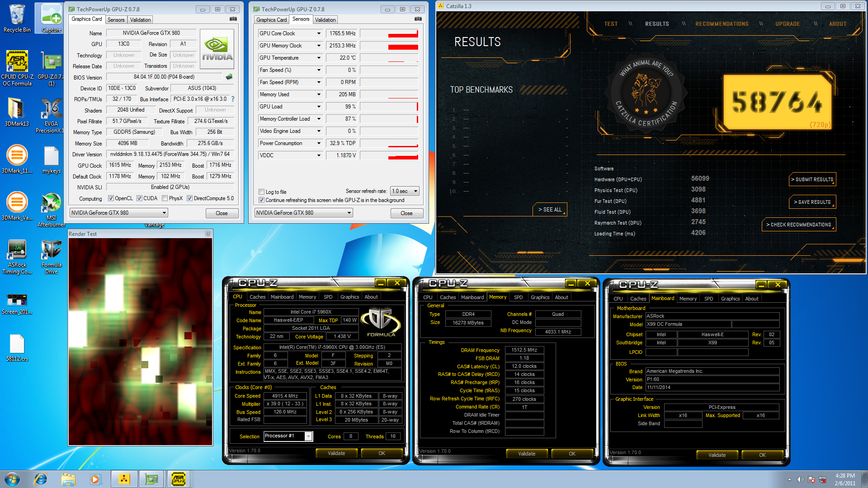
Task: Toggle Continue refreshing in background checkbox
Action: (261, 200)
